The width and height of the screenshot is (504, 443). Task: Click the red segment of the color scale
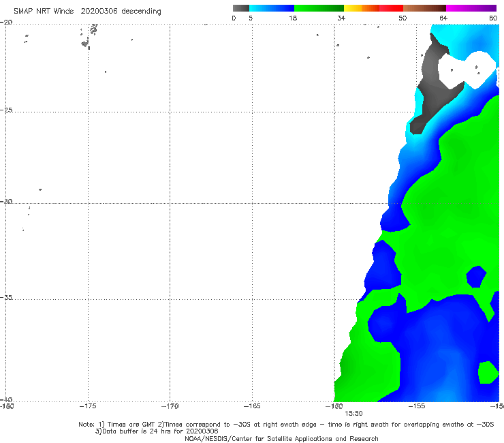click(x=391, y=8)
